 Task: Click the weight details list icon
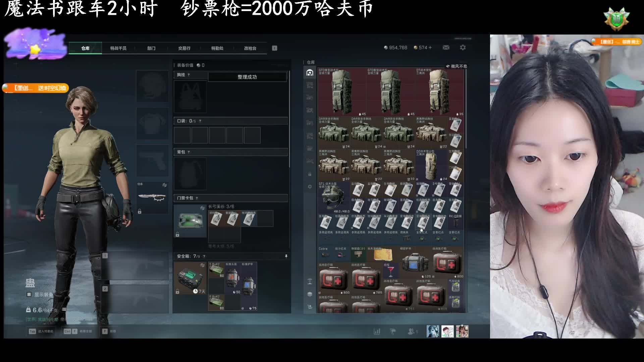point(64,310)
